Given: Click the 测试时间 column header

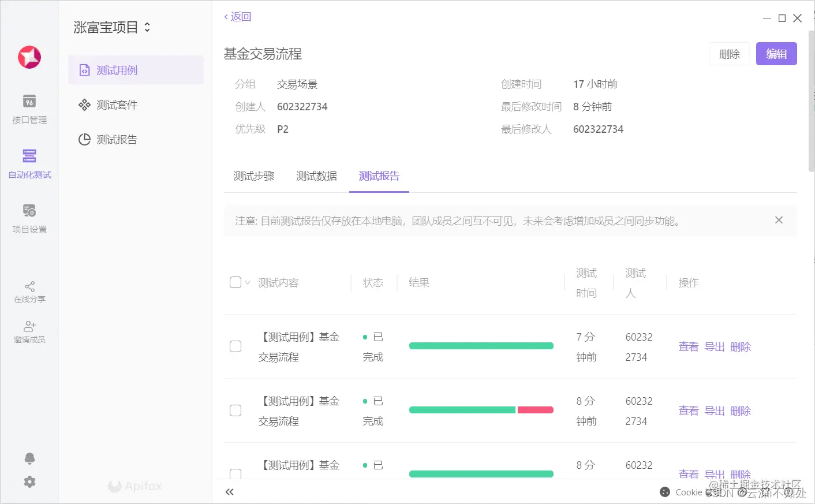Looking at the screenshot, I should click(586, 283).
